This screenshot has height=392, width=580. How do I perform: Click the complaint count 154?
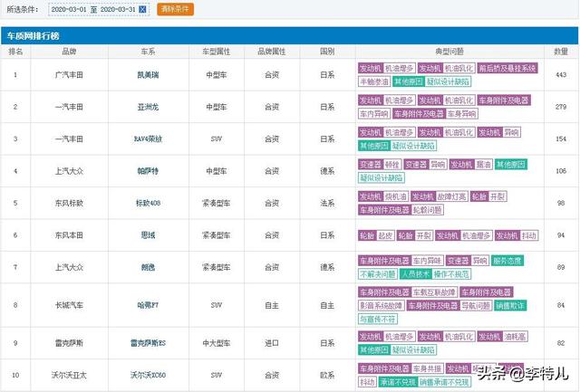click(561, 139)
